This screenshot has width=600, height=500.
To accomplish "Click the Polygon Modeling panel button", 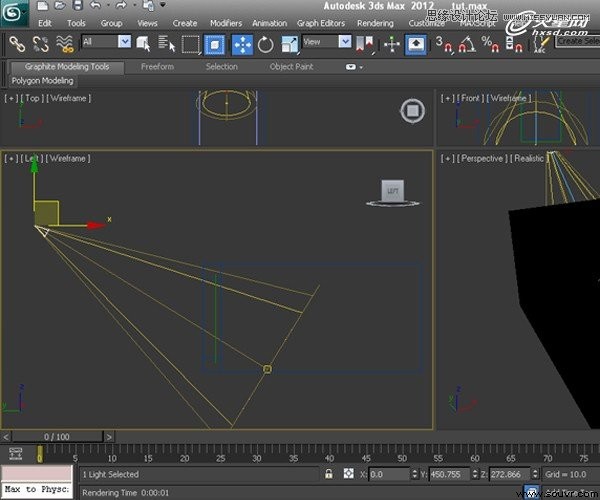I will pos(43,80).
